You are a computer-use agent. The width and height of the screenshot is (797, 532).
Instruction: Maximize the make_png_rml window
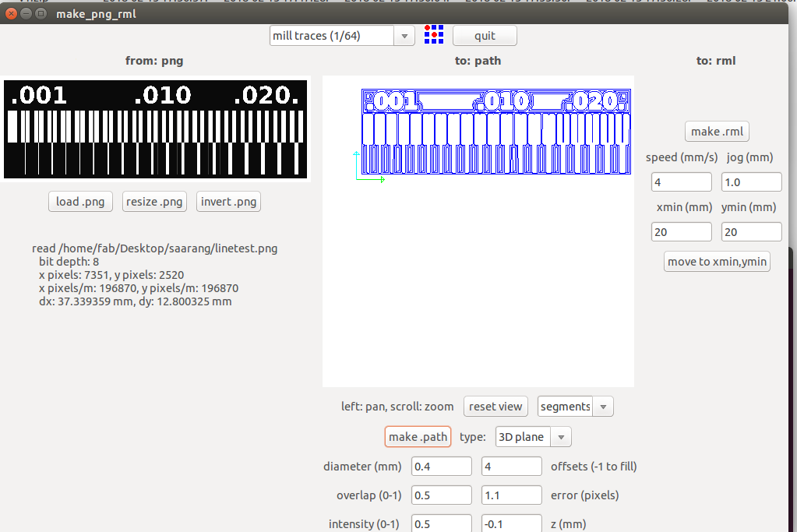pyautogui.click(x=41, y=14)
